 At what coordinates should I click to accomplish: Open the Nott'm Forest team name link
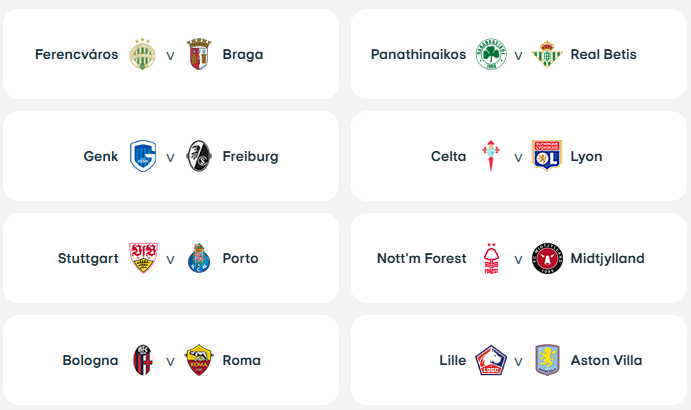[x=421, y=258]
